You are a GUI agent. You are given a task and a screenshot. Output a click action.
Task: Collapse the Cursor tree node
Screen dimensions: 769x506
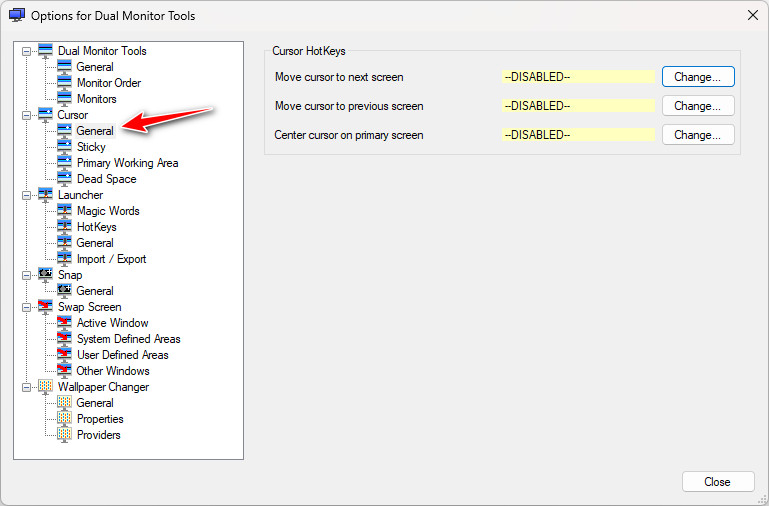tap(26, 115)
